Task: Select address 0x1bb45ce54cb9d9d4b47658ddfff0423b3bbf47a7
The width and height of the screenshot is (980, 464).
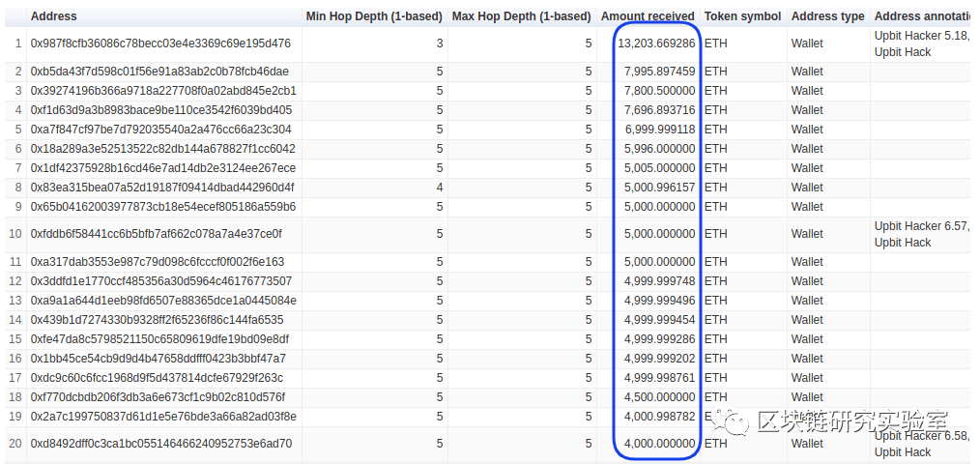Action: click(159, 359)
